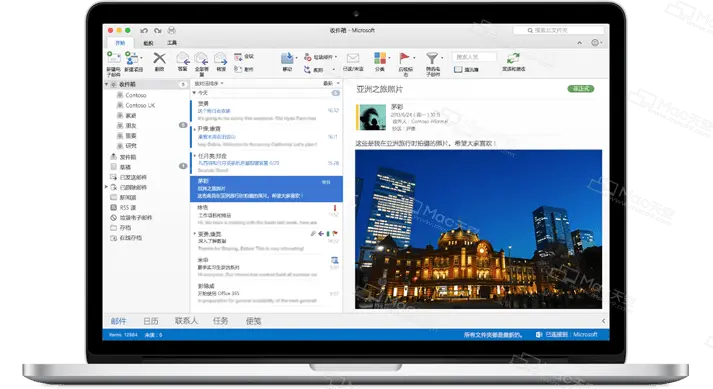Open the Filter Email dropdown arrow
713x389 pixels.
442,58
